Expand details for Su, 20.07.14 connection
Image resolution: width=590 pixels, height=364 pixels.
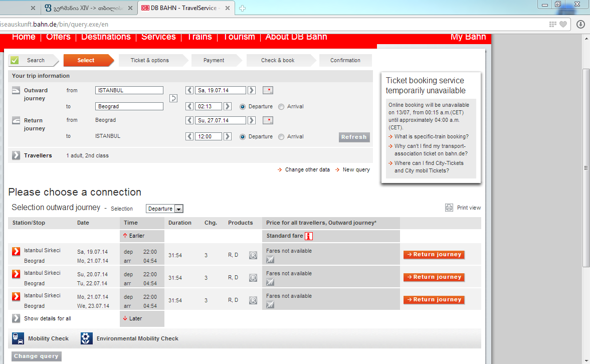pos(16,274)
